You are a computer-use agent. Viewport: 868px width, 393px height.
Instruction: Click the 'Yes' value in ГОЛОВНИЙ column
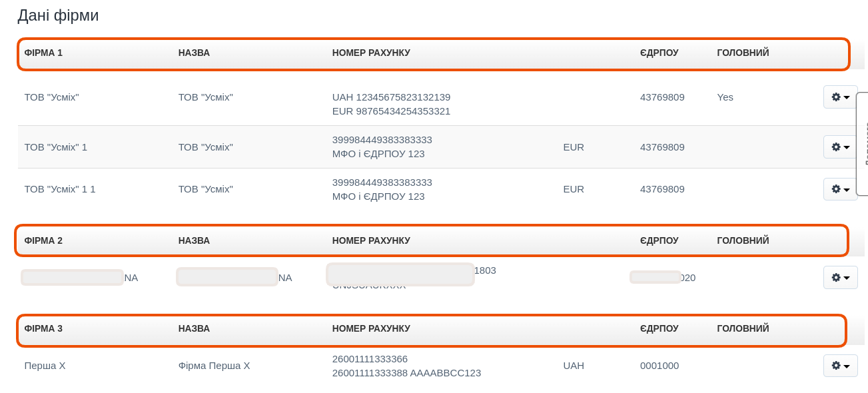(725, 97)
